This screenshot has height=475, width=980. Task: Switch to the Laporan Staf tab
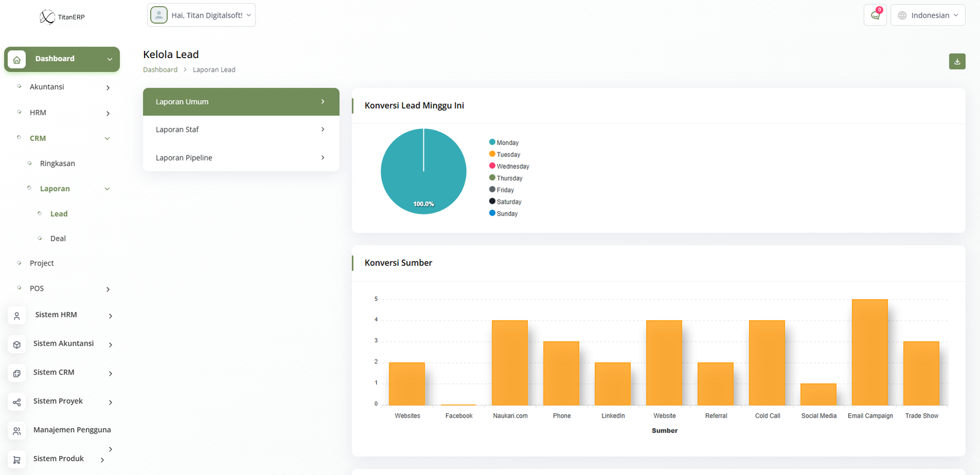[241, 130]
